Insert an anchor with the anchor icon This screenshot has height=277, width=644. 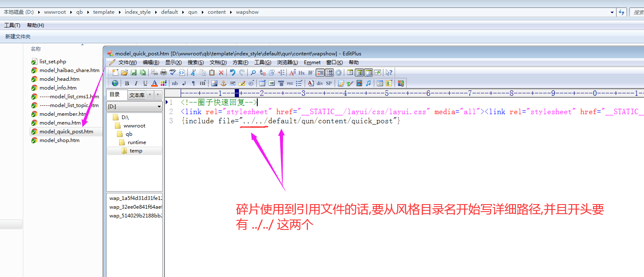pos(224,83)
